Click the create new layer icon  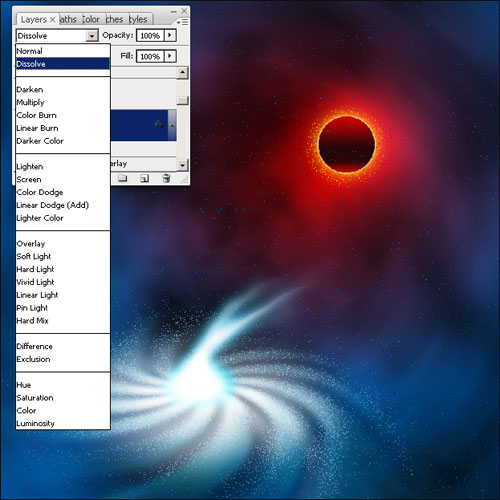[x=144, y=178]
